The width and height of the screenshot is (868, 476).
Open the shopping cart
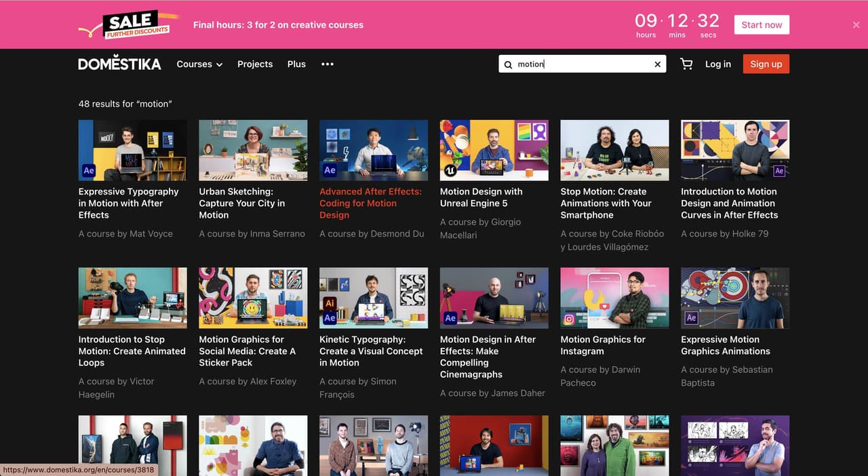click(x=686, y=64)
